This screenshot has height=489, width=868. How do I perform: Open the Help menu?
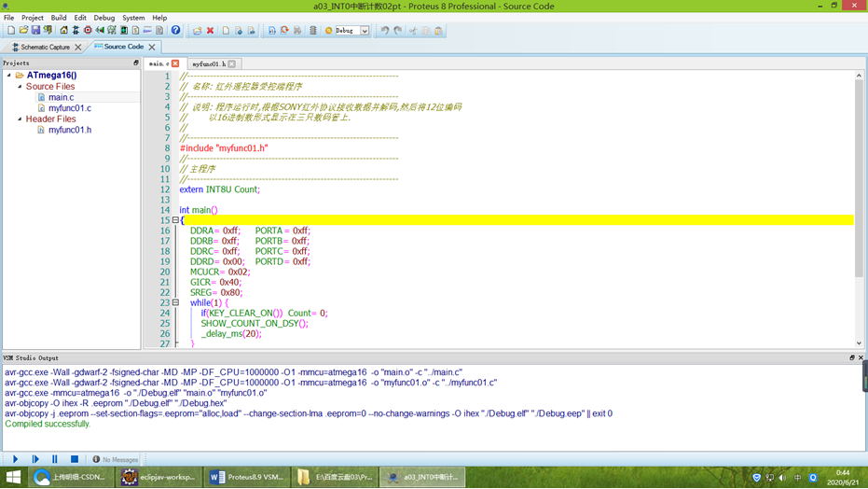coord(159,18)
